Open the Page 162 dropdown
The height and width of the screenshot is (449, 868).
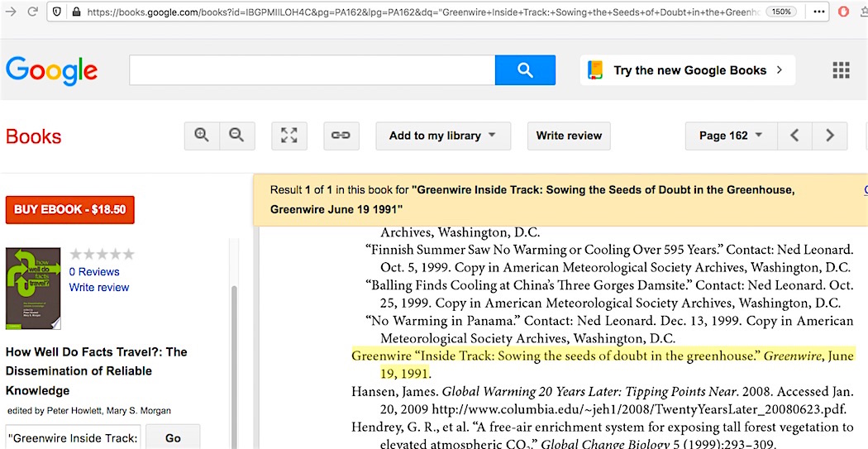click(731, 136)
